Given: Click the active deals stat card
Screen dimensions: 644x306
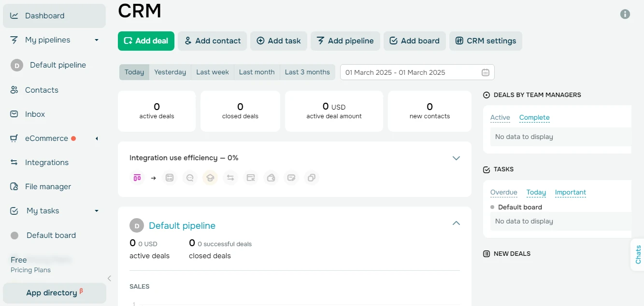Looking at the screenshot, I should [157, 111].
